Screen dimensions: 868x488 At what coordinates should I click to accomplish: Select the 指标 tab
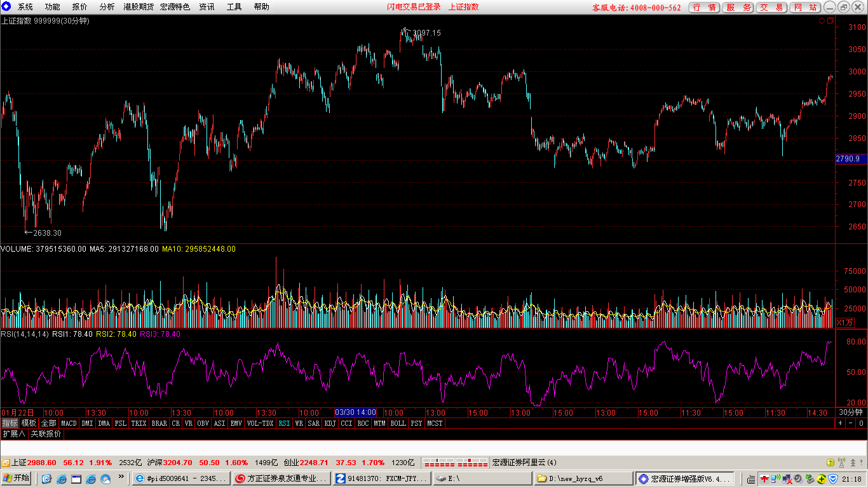click(10, 423)
